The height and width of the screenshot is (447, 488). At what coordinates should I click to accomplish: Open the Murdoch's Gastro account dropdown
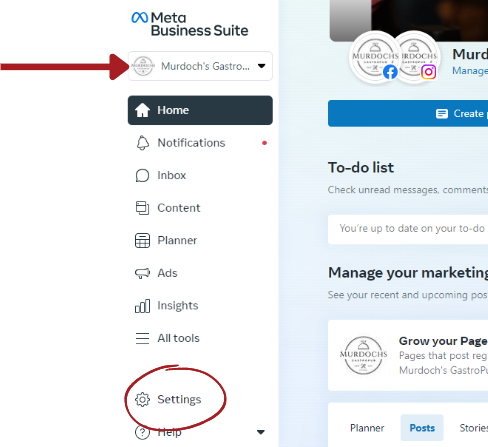200,66
